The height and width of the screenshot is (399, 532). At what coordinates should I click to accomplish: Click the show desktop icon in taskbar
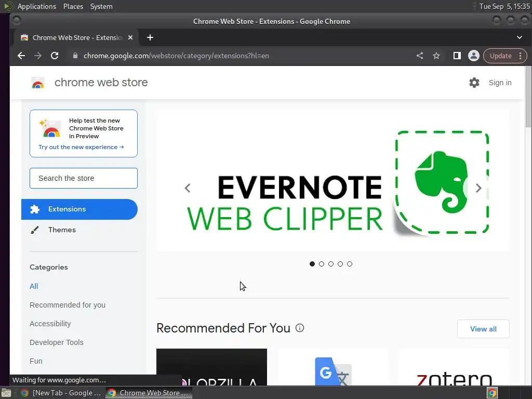click(x=6, y=393)
